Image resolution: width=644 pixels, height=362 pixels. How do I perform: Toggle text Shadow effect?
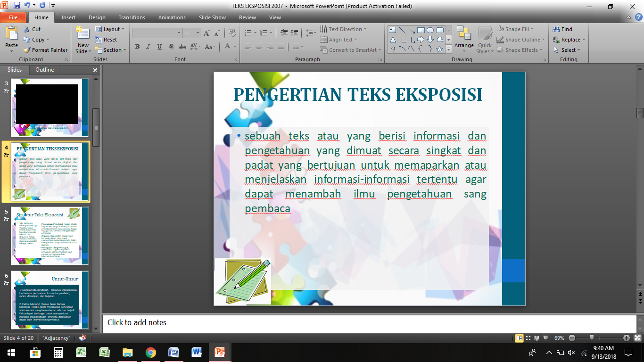pos(171,47)
